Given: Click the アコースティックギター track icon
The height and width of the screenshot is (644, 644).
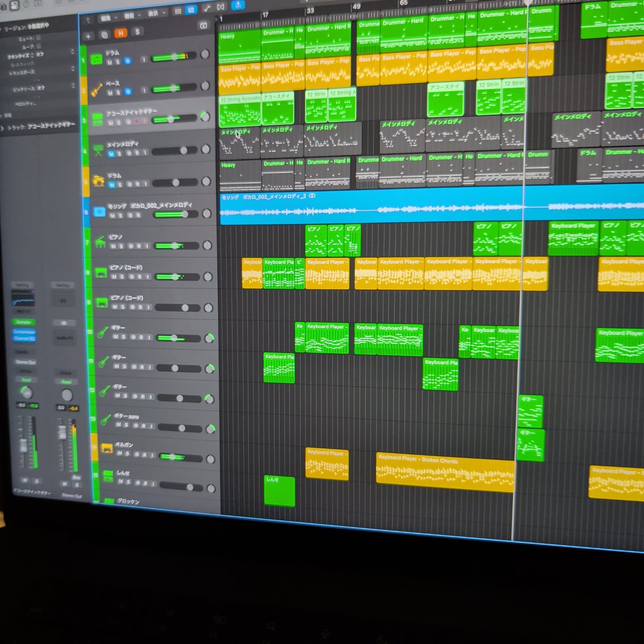Looking at the screenshot, I should pyautogui.click(x=97, y=119).
